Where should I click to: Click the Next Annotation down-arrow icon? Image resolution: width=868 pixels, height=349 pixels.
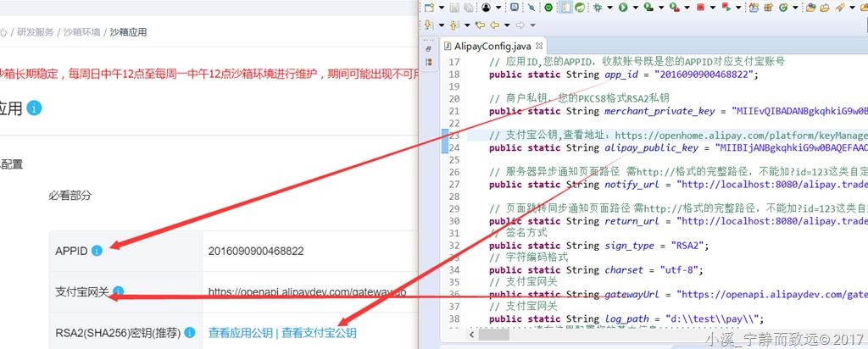[x=428, y=25]
